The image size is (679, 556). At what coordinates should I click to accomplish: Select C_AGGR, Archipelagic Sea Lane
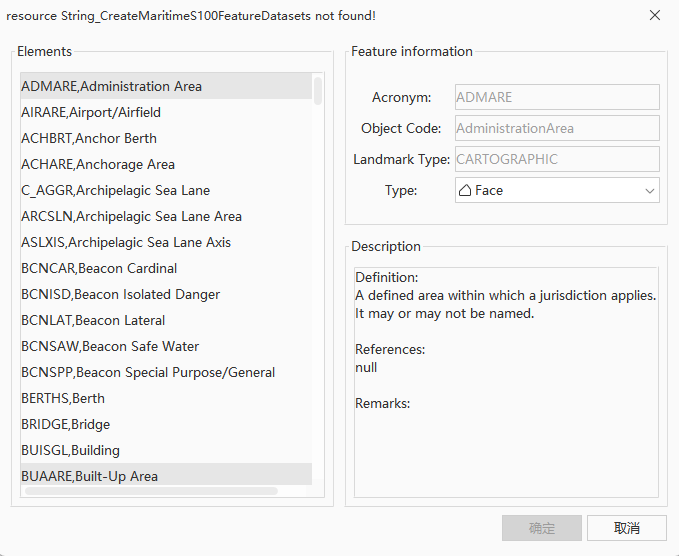[115, 190]
